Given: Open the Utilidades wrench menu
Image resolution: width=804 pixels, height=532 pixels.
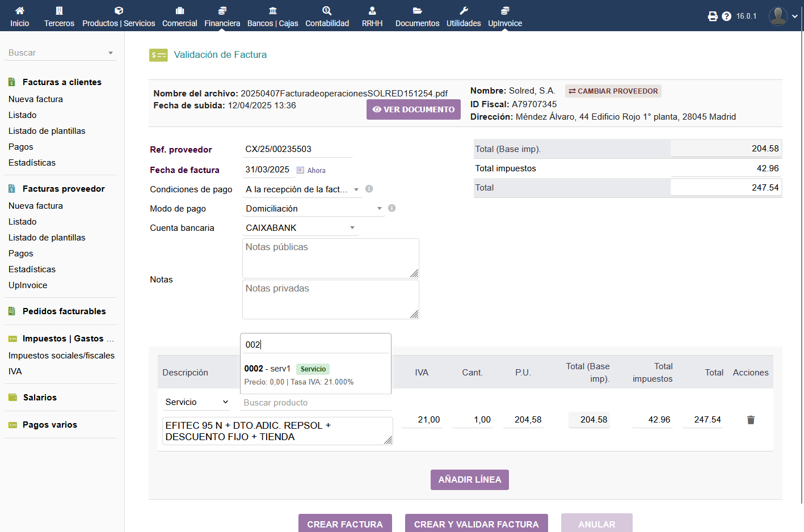Looking at the screenshot, I should [x=463, y=16].
